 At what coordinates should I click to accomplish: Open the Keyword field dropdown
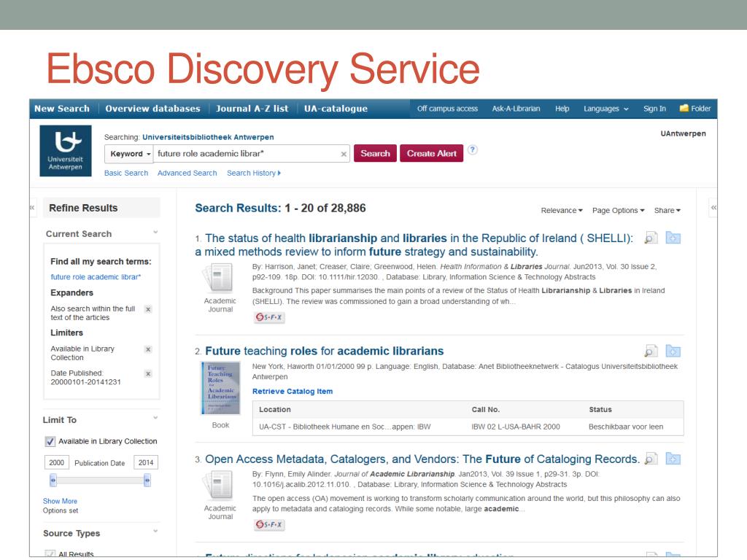(130, 154)
